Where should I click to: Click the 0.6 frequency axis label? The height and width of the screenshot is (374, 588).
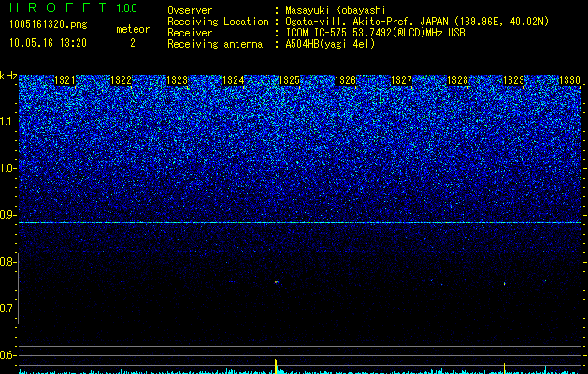pos(8,355)
